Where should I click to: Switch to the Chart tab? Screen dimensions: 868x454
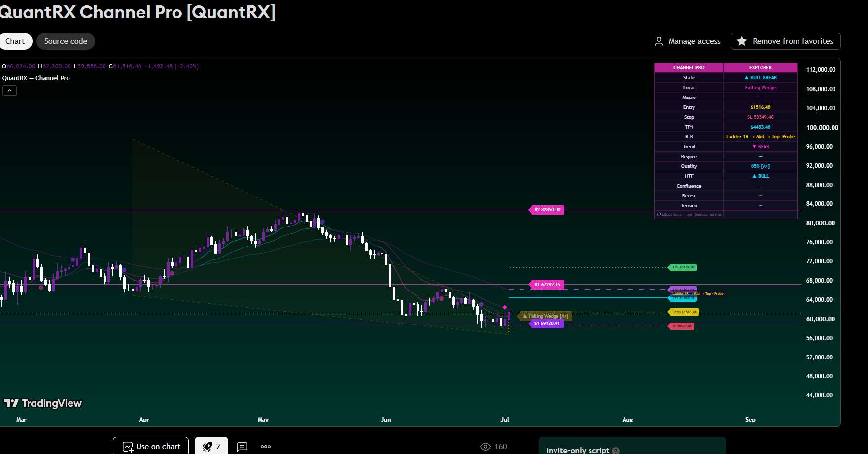click(15, 41)
